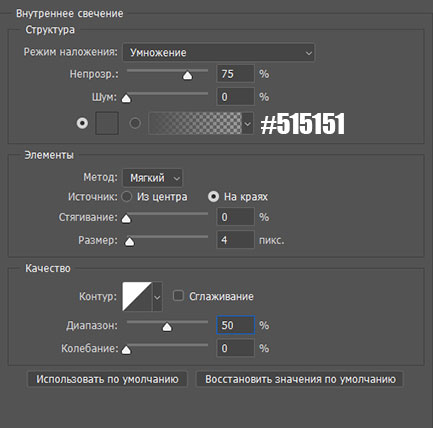Open the Метод technique dropdown

153,178
